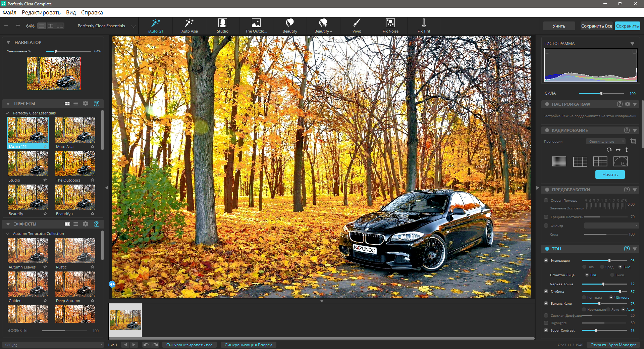Click the Сохранить button

627,26
